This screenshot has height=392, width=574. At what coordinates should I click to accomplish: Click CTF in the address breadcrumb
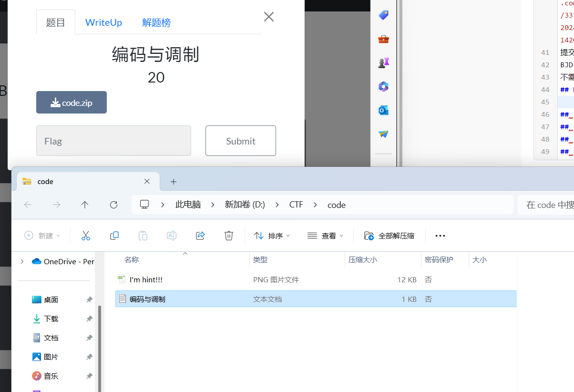(x=296, y=205)
